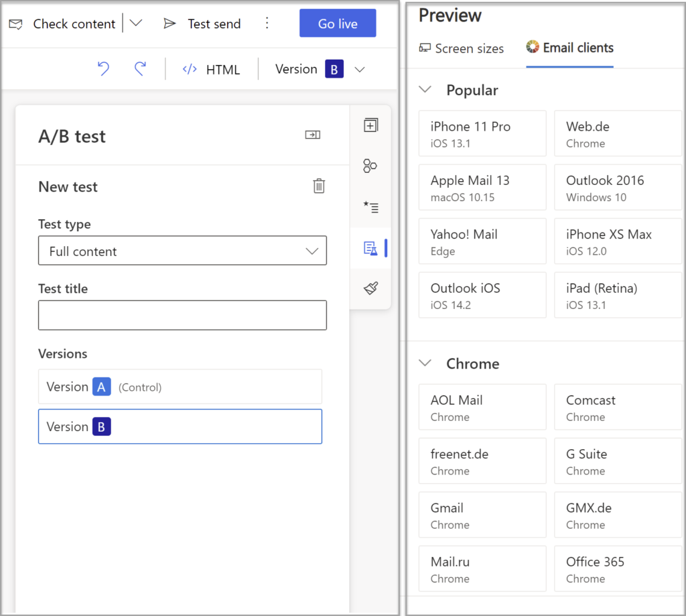
Task: Collapse the A/B test panel
Action: 313,135
